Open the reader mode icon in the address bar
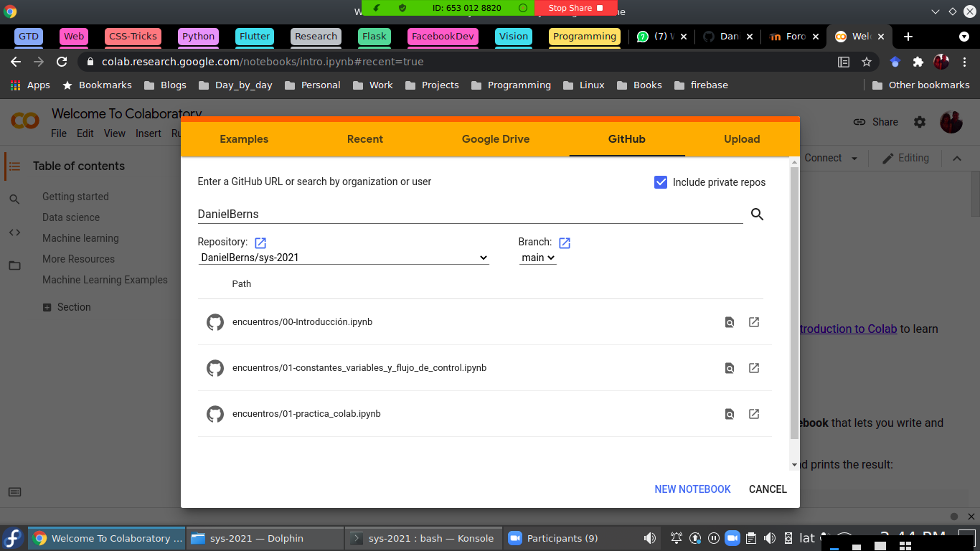The image size is (980, 551). point(844,62)
